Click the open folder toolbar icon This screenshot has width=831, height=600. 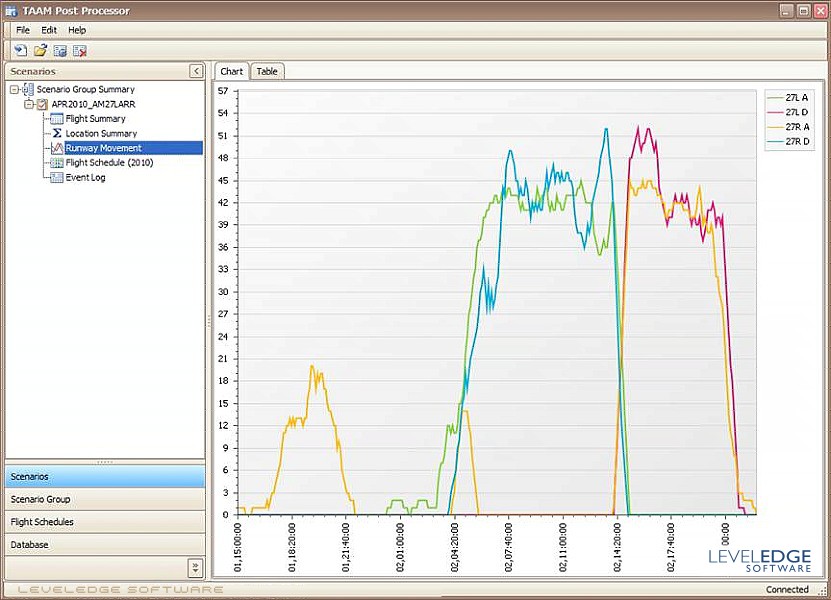40,50
